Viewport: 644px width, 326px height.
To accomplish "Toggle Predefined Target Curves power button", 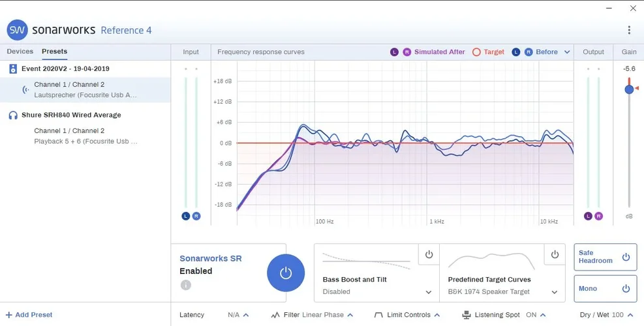I will coord(554,255).
